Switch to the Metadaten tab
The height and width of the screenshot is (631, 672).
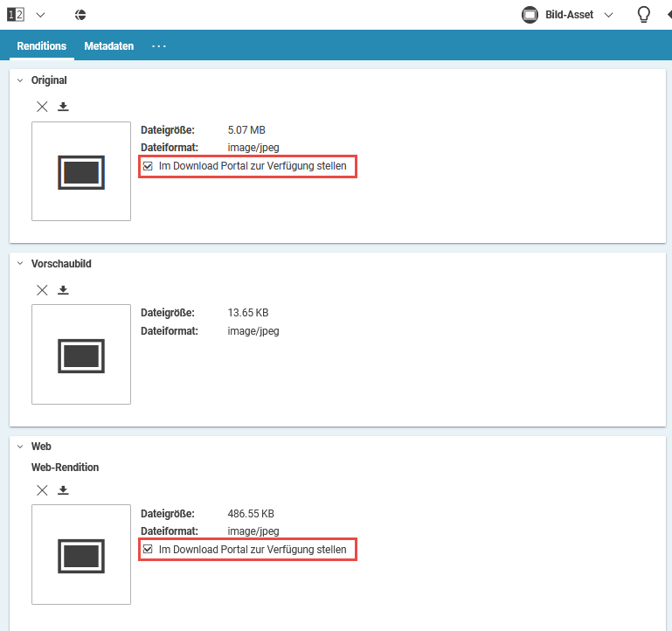109,46
